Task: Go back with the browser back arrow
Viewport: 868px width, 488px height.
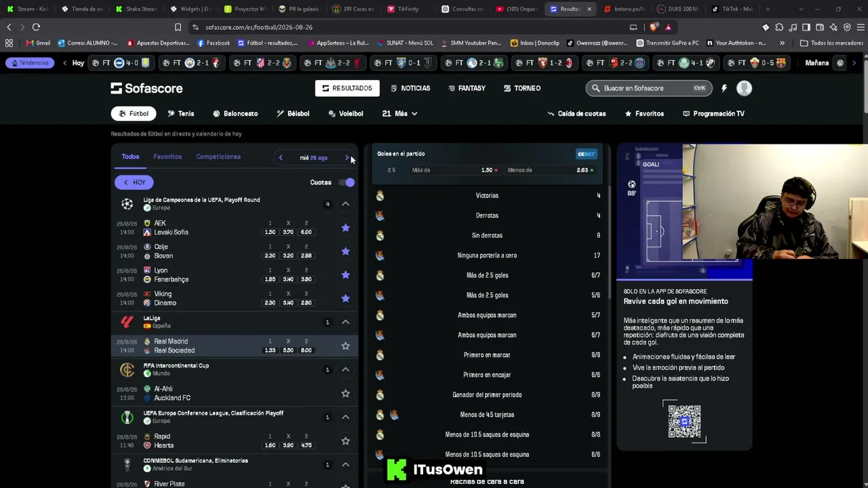Action: point(9,27)
